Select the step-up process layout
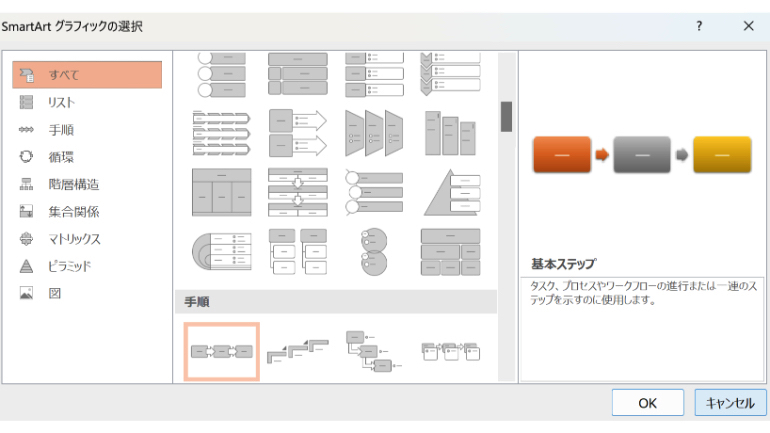 [298, 352]
